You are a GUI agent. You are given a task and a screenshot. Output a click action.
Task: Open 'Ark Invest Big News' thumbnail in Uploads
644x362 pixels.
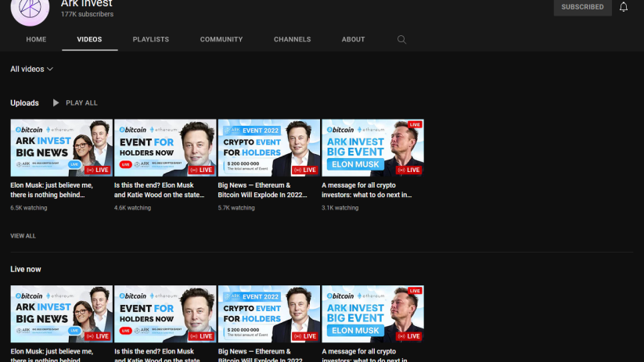coord(61,148)
